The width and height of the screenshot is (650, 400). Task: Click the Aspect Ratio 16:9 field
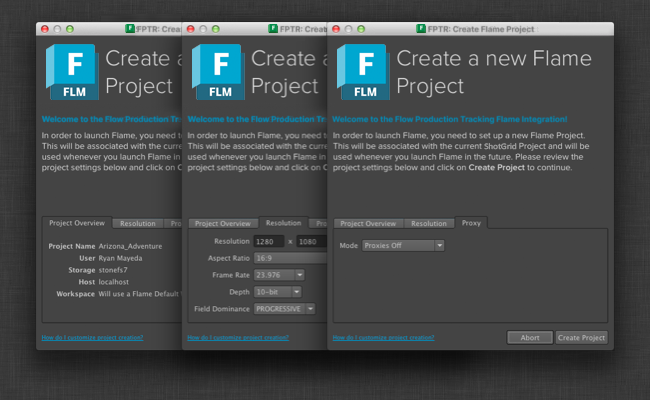pyautogui.click(x=290, y=258)
